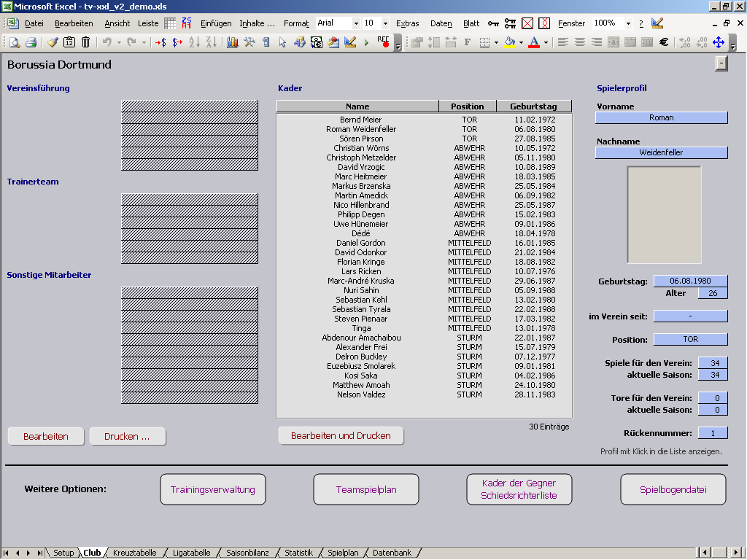This screenshot has width=747, height=560.
Task: Select the mouse pointer arrow icon
Action: pyautogui.click(x=282, y=42)
